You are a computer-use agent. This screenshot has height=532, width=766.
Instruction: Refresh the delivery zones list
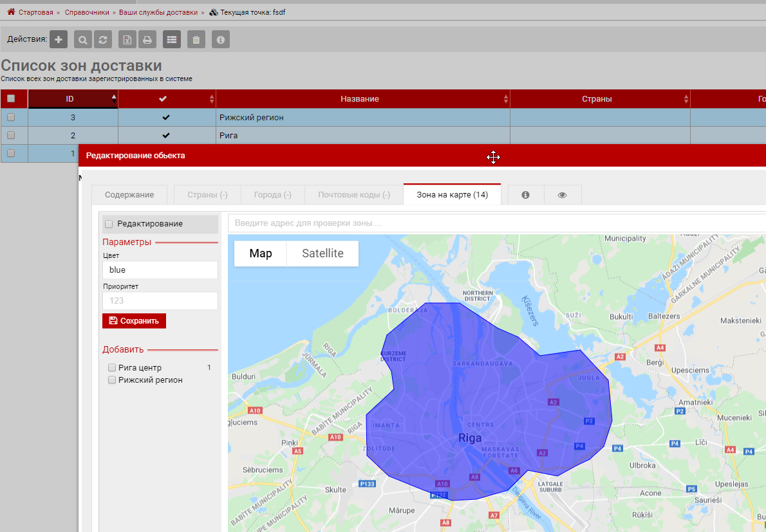[x=102, y=40]
